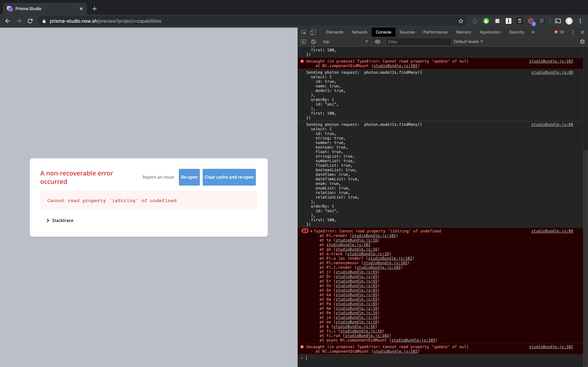Switch to the Sources tab
This screenshot has height=367, width=588.
click(407, 32)
